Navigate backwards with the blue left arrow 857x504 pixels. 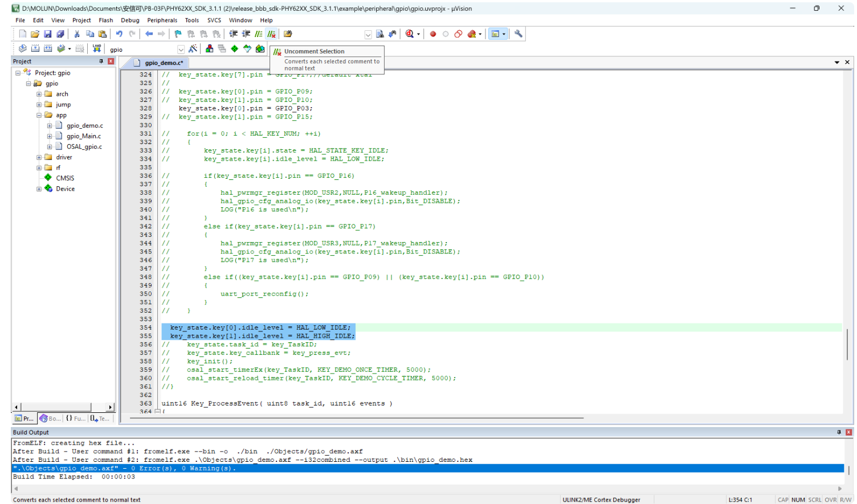click(x=149, y=34)
